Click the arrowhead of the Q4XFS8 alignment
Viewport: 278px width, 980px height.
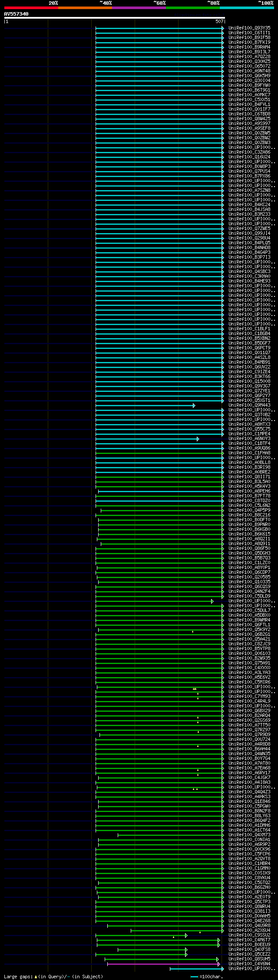coord(186,950)
